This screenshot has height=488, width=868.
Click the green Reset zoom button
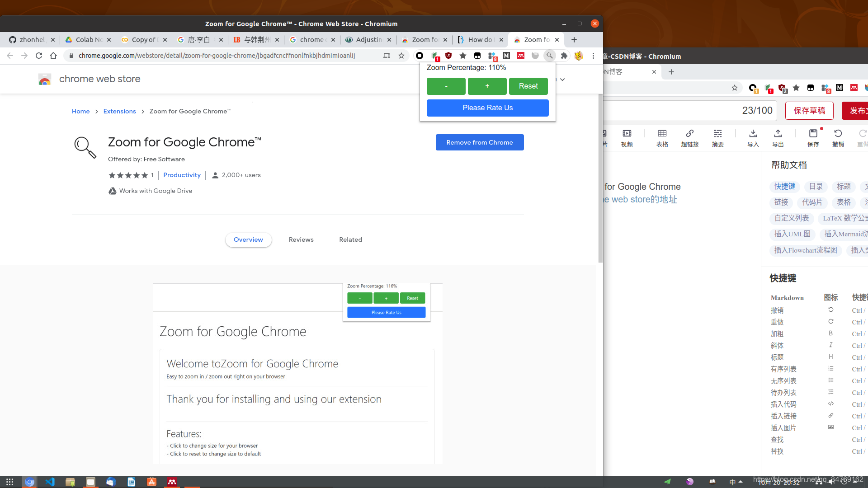528,86
